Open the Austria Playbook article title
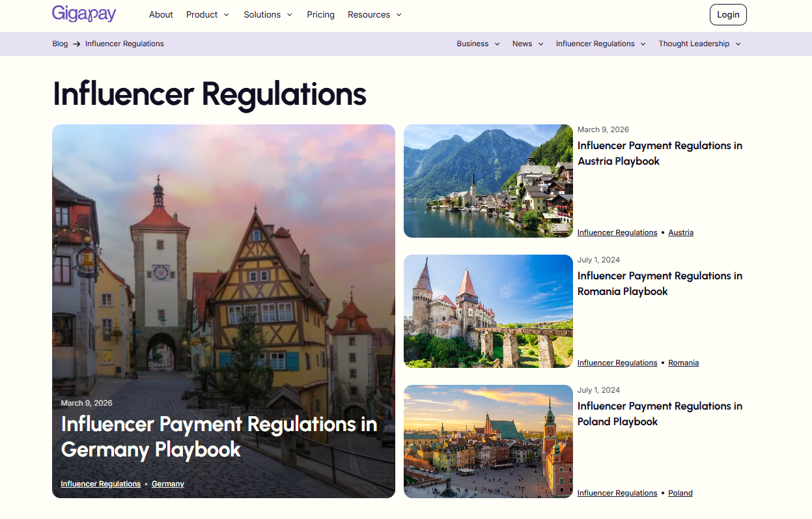The width and height of the screenshot is (812, 519). tap(660, 153)
